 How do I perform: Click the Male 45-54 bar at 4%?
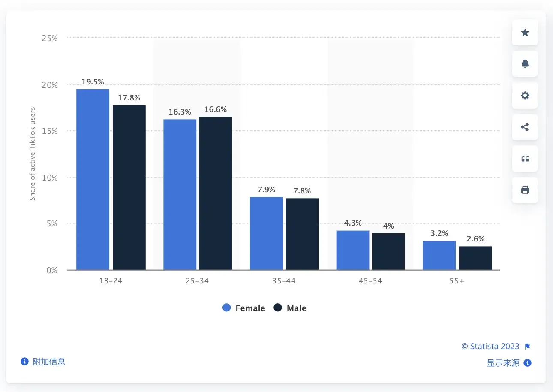(388, 252)
